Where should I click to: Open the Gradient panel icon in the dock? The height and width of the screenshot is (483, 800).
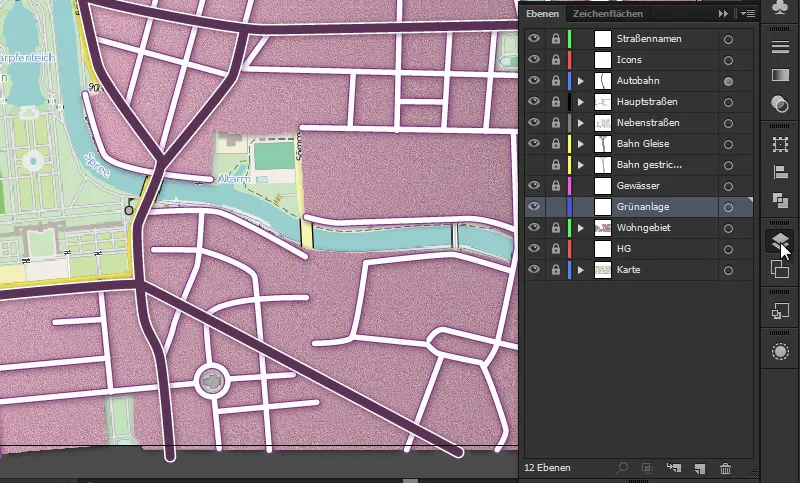click(x=780, y=75)
